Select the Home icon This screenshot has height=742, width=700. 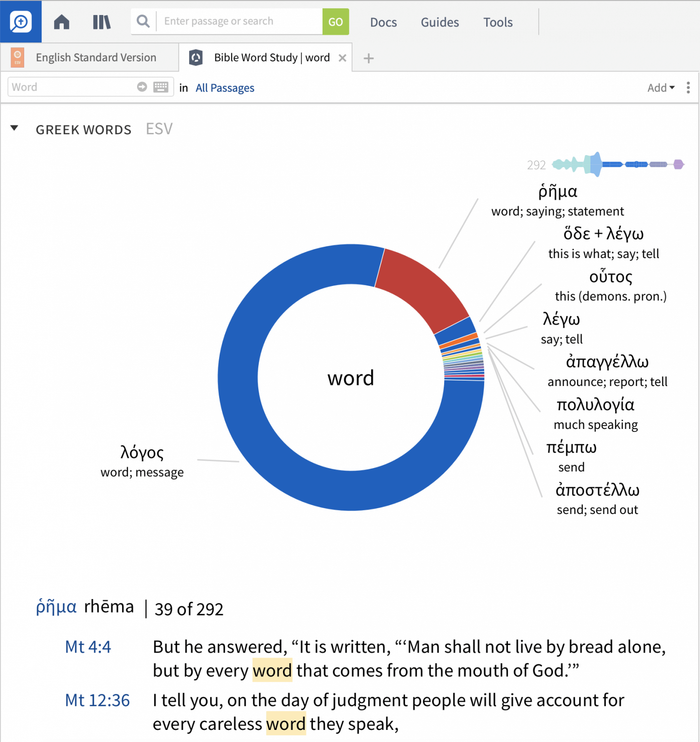click(x=61, y=22)
